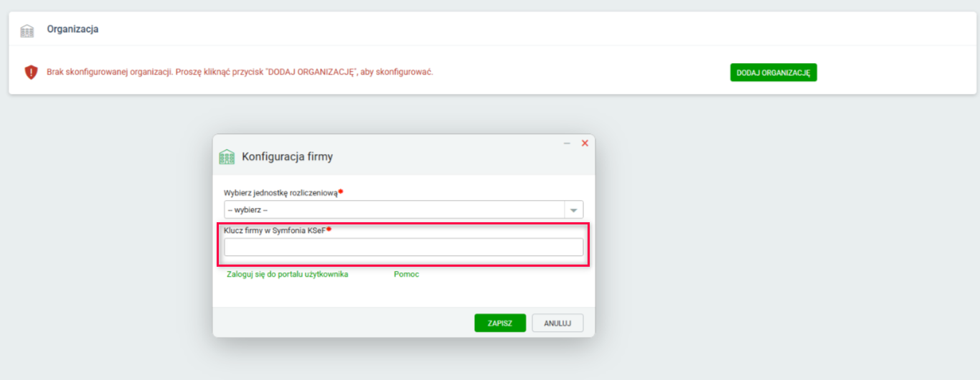Minimize the Konfiguracja firmy dialog
Viewport: 980px width, 380px height.
coord(567,143)
